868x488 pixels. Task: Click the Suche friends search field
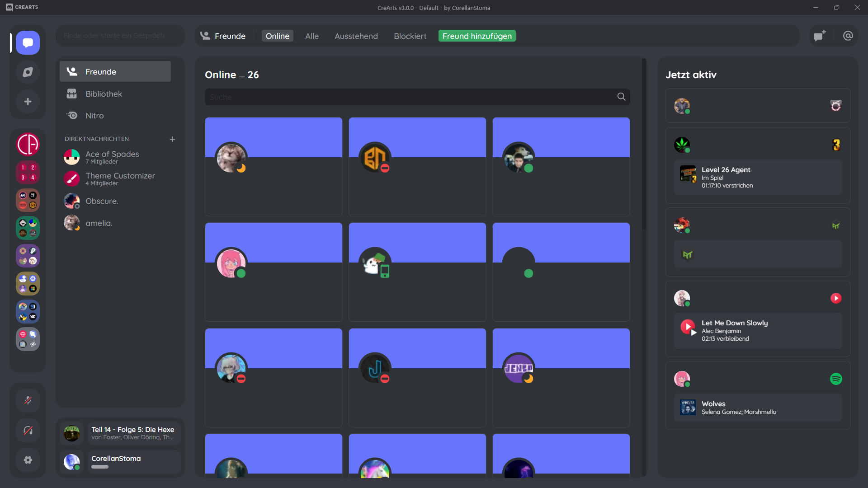point(407,97)
